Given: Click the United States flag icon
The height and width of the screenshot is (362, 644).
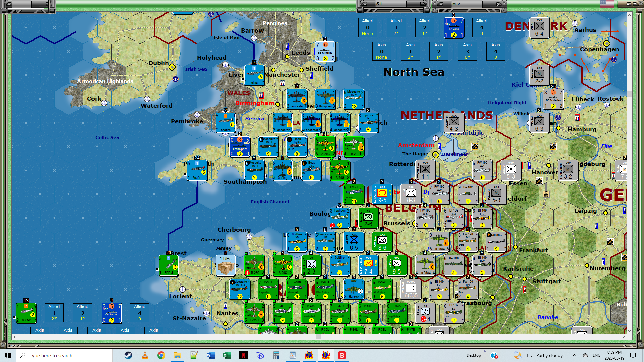Looking at the screenshot, I should [607, 4].
